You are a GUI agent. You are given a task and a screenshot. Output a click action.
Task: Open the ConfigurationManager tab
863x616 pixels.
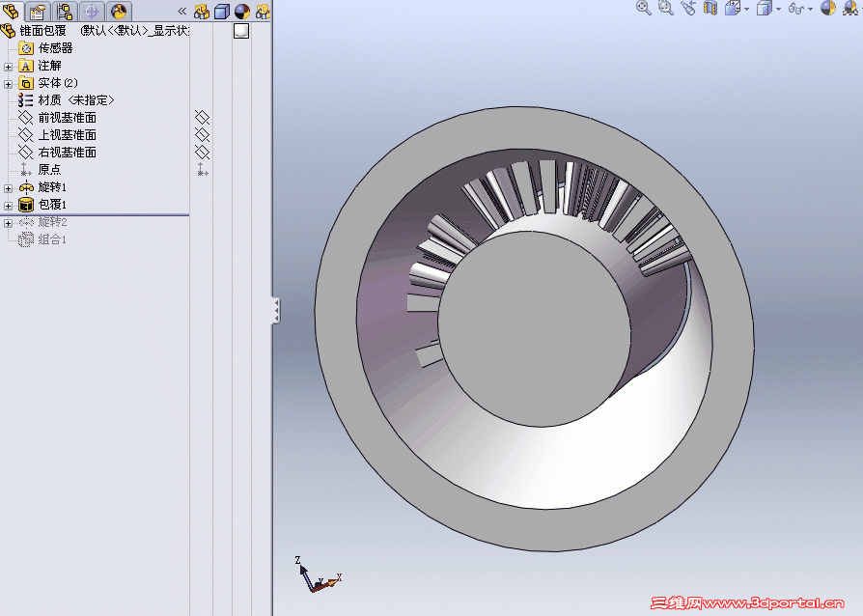(x=65, y=11)
